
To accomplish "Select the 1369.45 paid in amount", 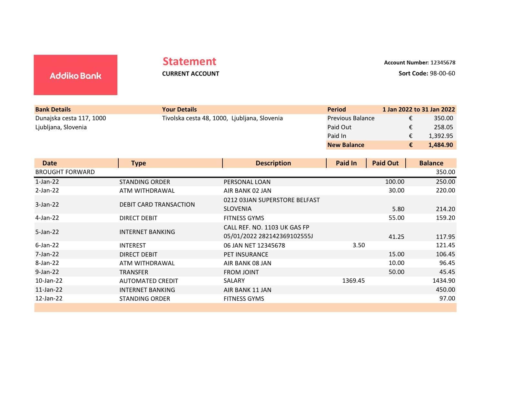I will 353,281.
